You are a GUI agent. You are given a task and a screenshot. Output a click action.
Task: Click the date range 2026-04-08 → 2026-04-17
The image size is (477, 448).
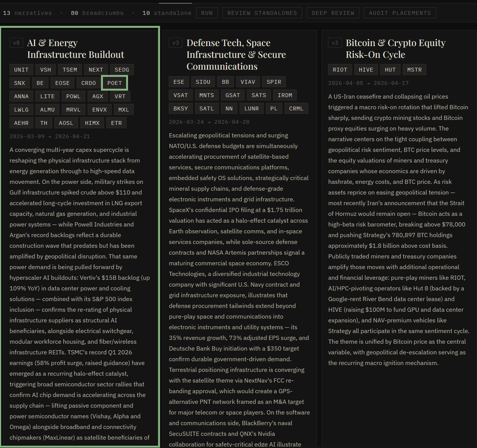(368, 83)
